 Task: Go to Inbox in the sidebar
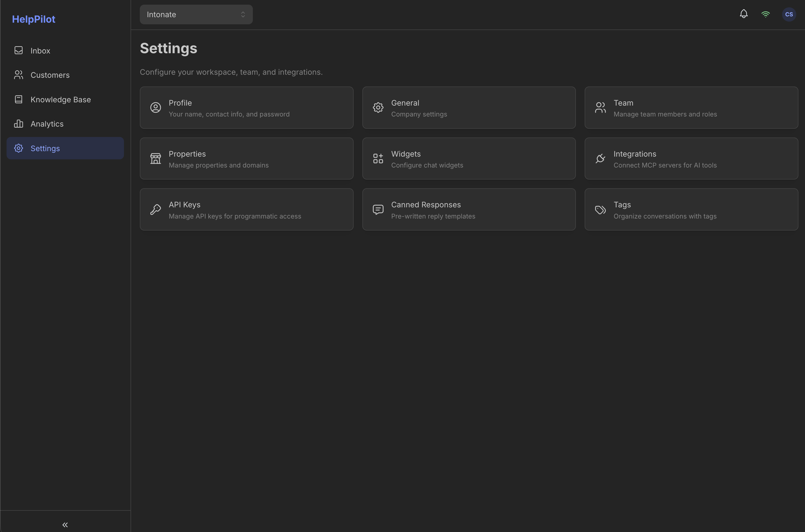click(65, 50)
